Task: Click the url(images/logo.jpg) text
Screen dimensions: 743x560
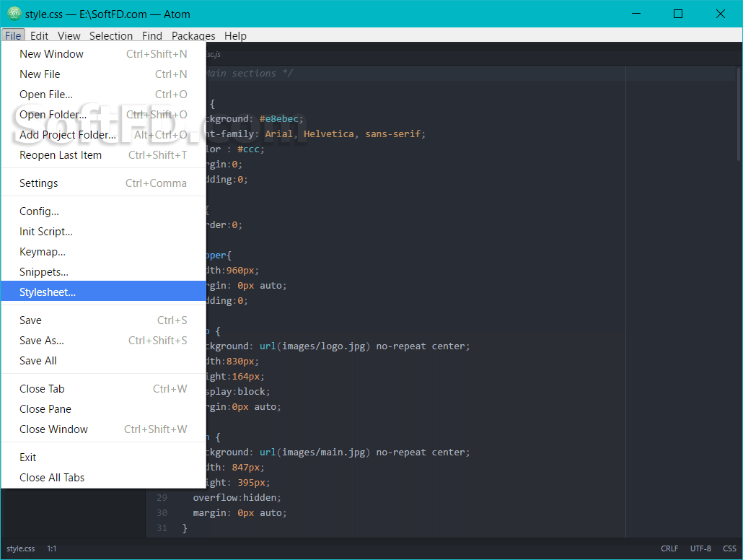Action: [x=315, y=346]
